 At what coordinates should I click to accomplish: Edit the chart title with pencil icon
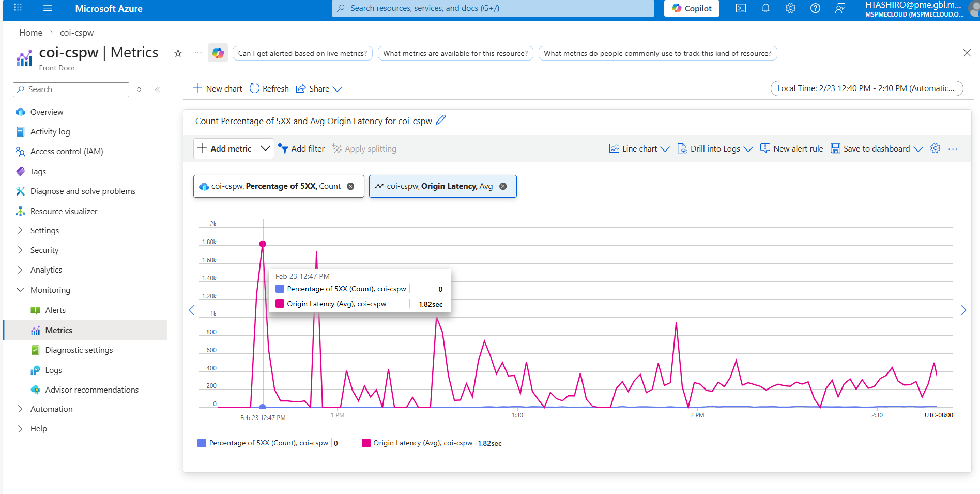[441, 120]
